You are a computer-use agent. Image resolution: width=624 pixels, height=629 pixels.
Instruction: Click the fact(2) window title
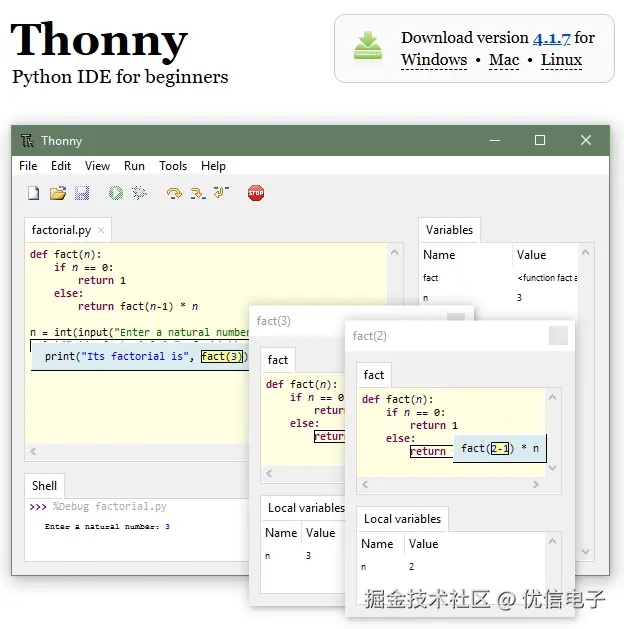point(369,336)
